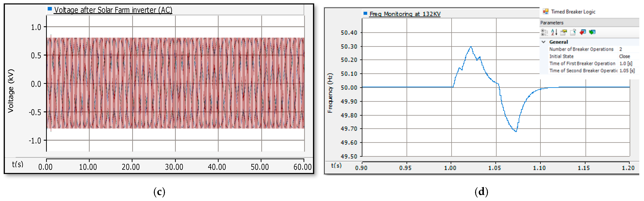Click the green arrow export icon
Screen dimensions: 644x201
(x=592, y=32)
